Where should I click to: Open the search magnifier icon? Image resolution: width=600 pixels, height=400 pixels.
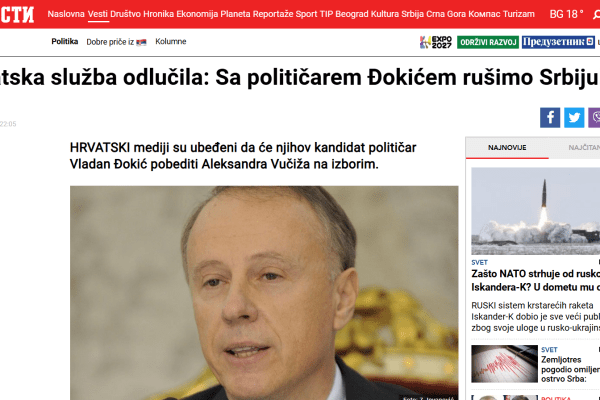point(596,15)
